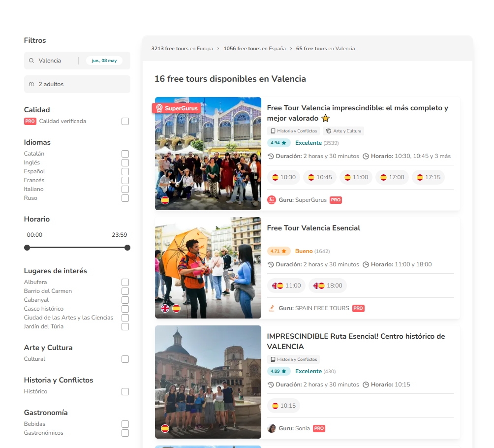Select the 17:15 time slot
Viewport: 494px width, 448px height.
click(x=429, y=177)
